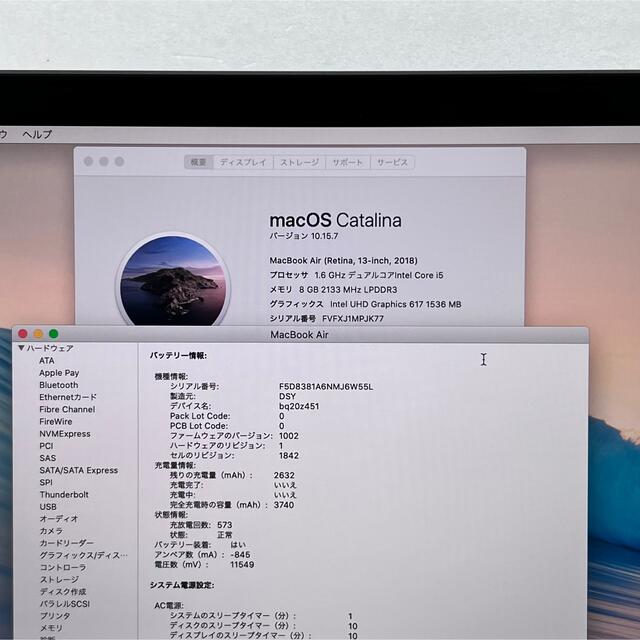
Task: Select ストレージ in the hardware sidebar
Action: tap(59, 580)
